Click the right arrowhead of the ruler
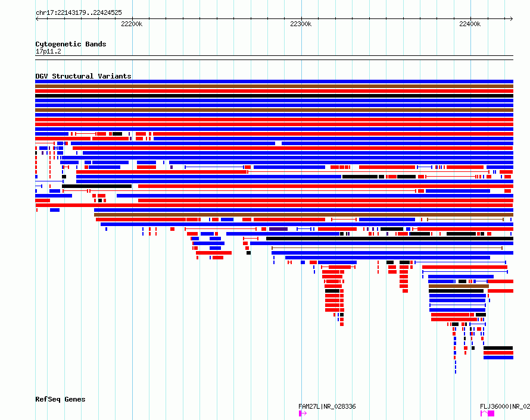The image size is (530, 420). tap(512, 18)
